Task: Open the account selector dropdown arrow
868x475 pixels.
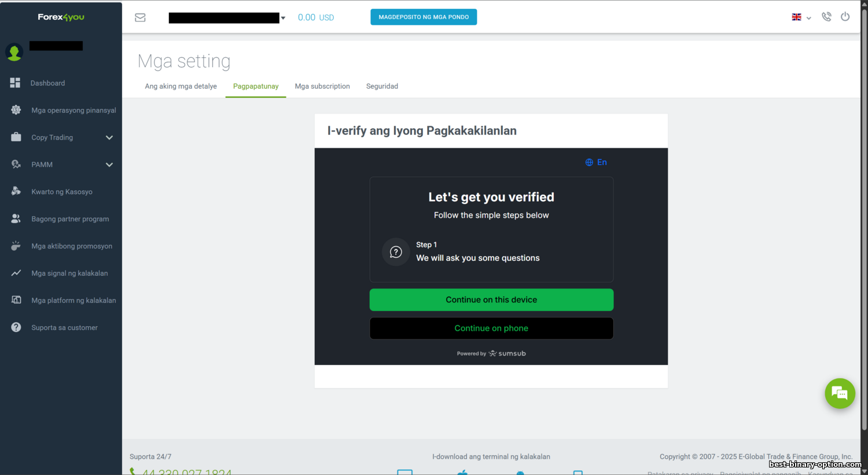Action: 283,18
